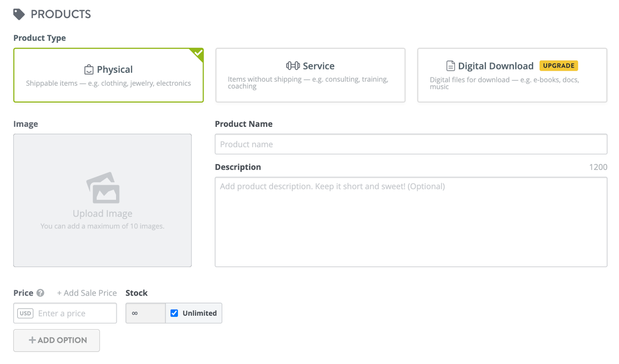Click the Products tag icon
The image size is (619, 364).
click(x=19, y=14)
